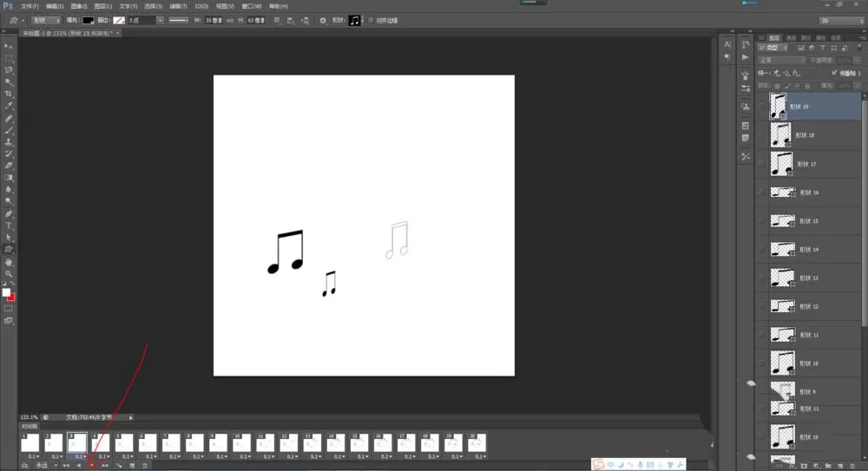
Task: Select the Path Selection tool
Action: (x=9, y=238)
